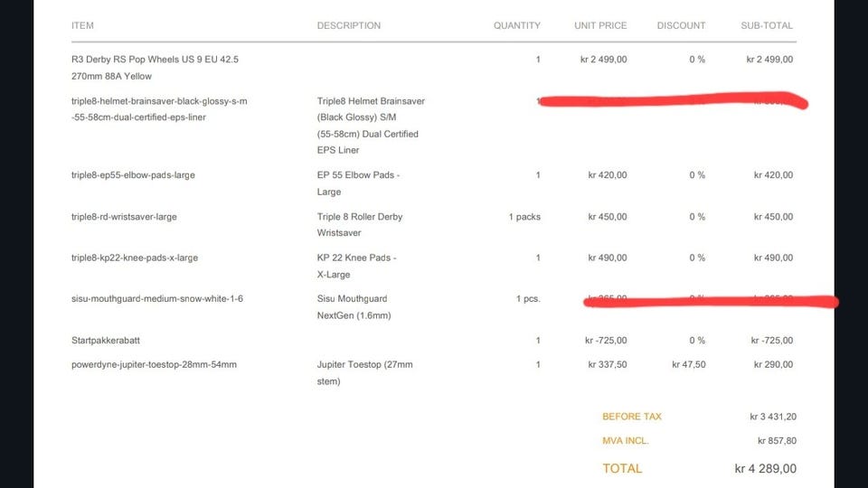Click the DESCRIPTION column header
The image size is (868, 488).
point(348,25)
